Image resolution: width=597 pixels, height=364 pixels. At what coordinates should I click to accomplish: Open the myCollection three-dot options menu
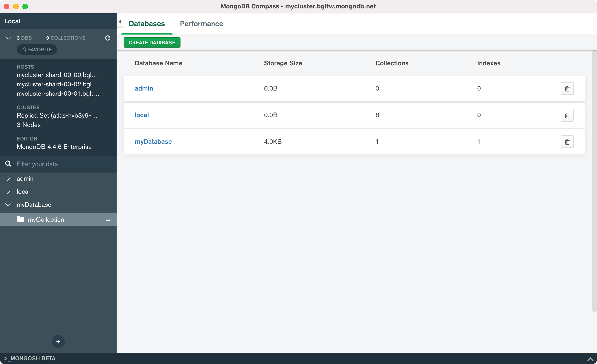pyautogui.click(x=108, y=220)
